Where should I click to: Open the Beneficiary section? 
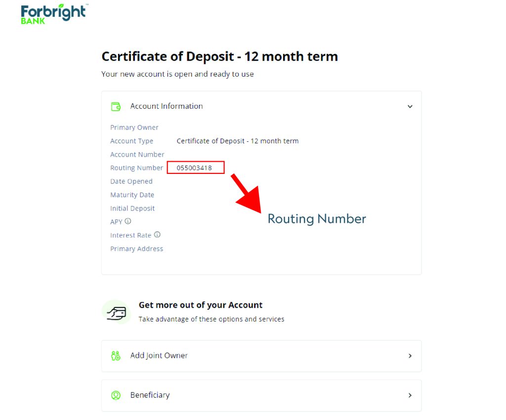tap(150, 395)
